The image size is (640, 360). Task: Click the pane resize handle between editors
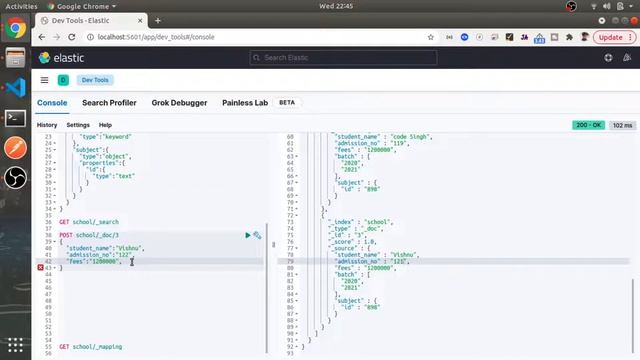(x=273, y=244)
